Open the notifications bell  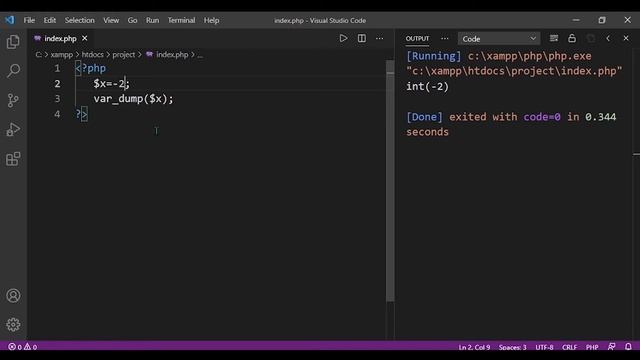point(628,347)
